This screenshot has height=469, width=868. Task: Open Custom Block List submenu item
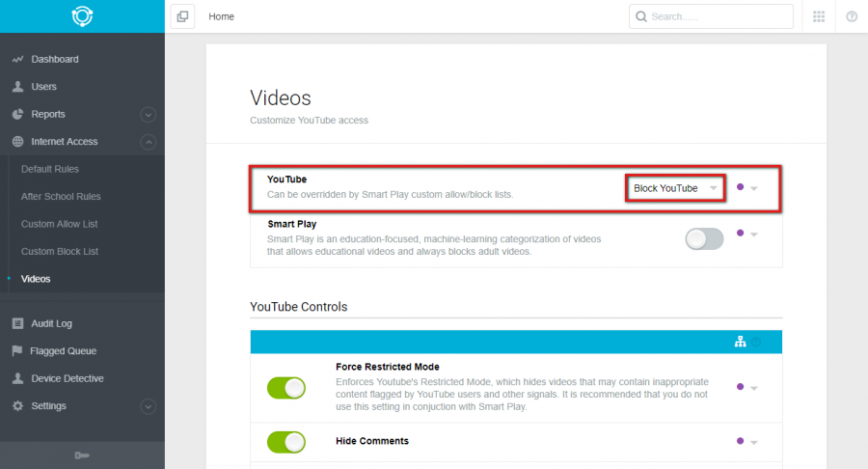[60, 252]
